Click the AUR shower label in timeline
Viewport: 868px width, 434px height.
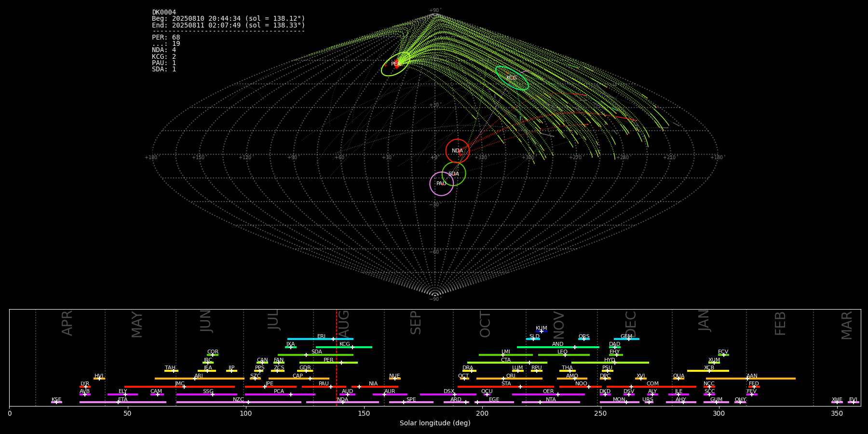coord(390,392)
